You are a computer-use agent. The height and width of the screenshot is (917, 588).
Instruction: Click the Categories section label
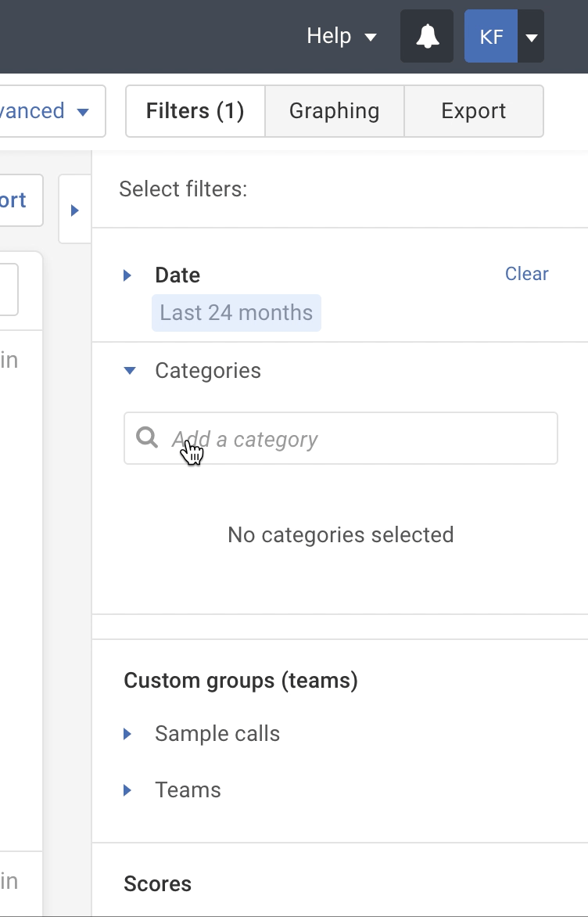click(x=208, y=371)
